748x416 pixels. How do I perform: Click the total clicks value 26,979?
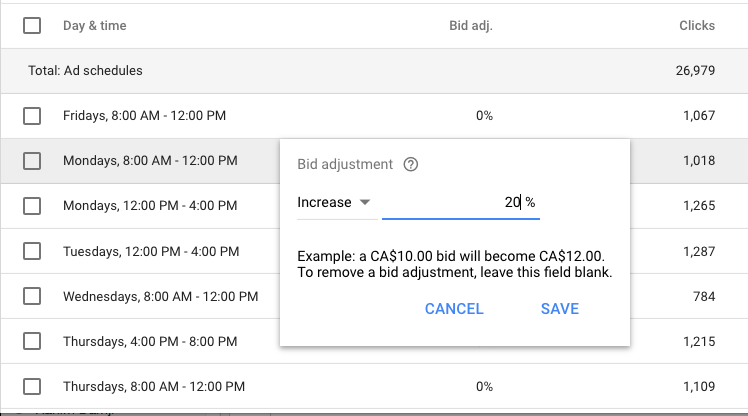click(696, 71)
